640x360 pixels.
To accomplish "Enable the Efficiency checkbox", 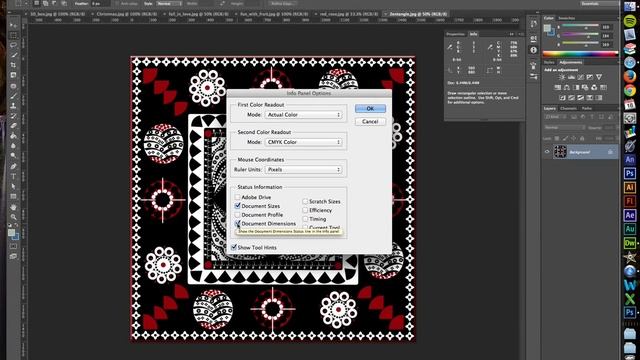I will point(305,210).
